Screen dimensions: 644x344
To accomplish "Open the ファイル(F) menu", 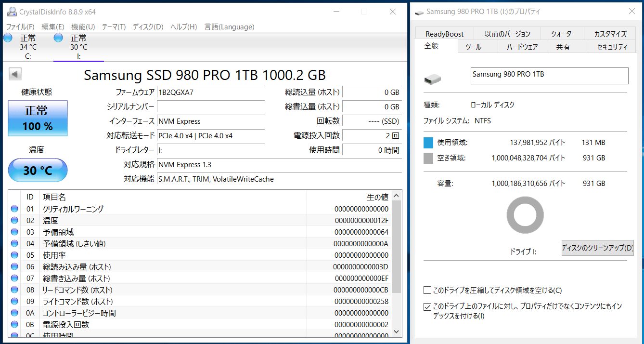I will pyautogui.click(x=20, y=27).
